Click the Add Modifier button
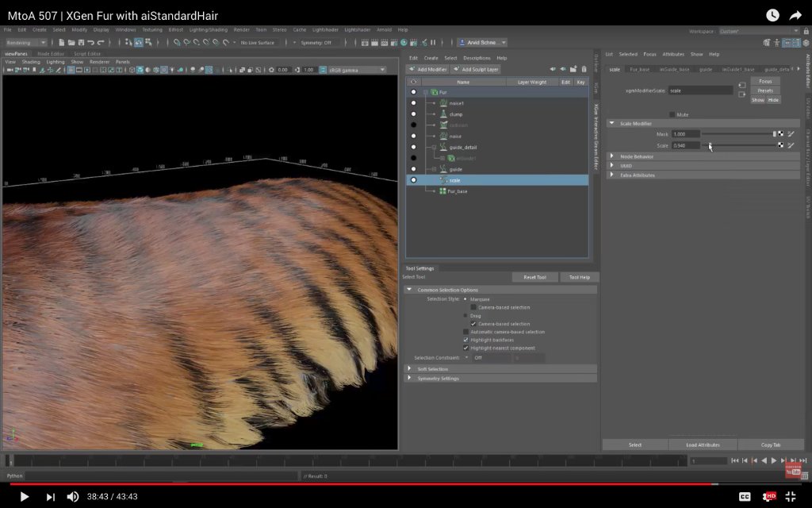This screenshot has width=812, height=508. (427, 70)
